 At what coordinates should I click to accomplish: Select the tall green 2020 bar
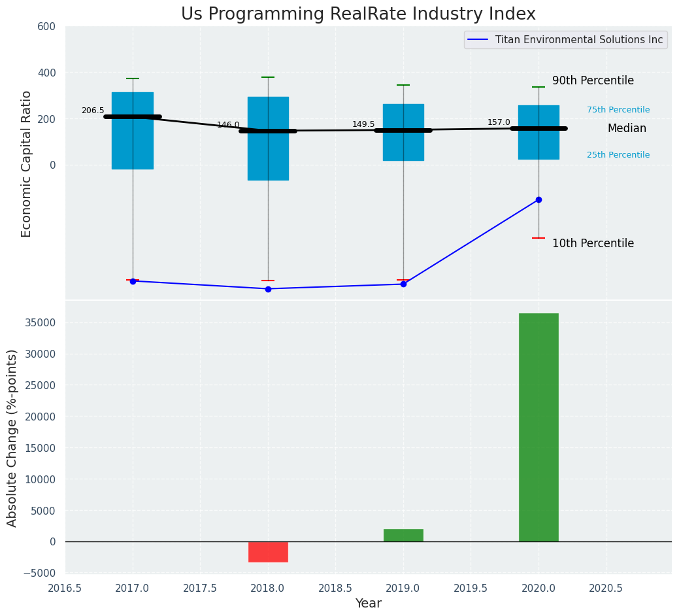point(538,427)
